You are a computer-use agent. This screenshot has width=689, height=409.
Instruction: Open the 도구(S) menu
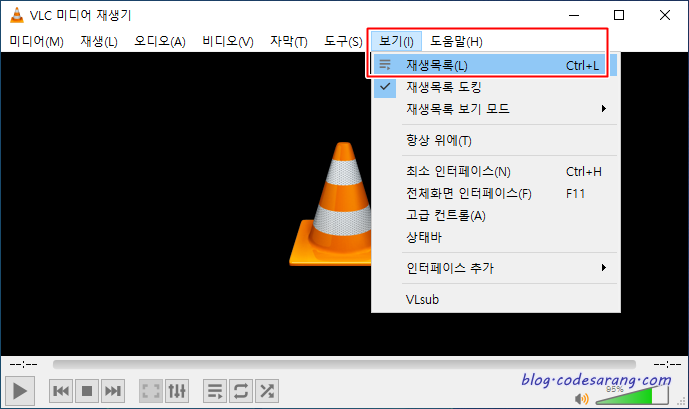coord(343,41)
